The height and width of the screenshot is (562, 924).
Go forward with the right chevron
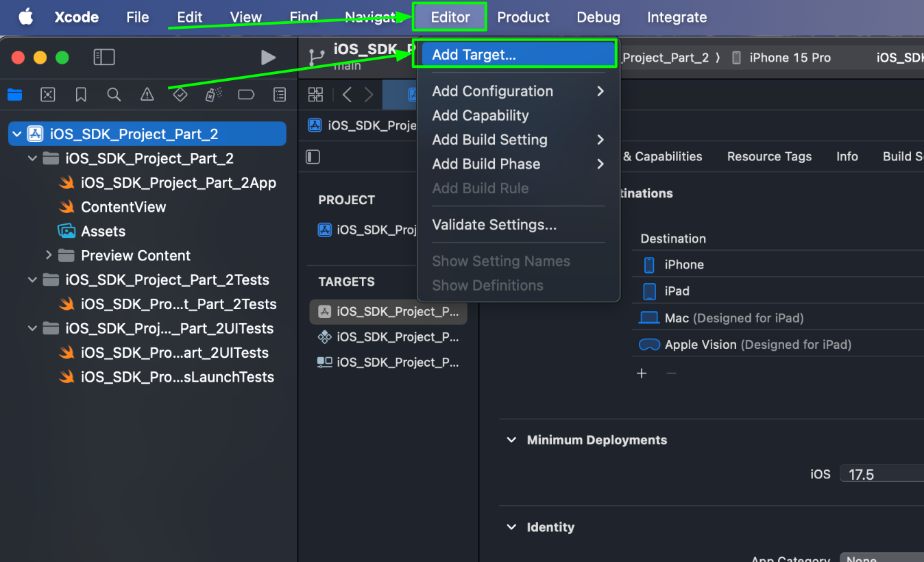point(369,95)
